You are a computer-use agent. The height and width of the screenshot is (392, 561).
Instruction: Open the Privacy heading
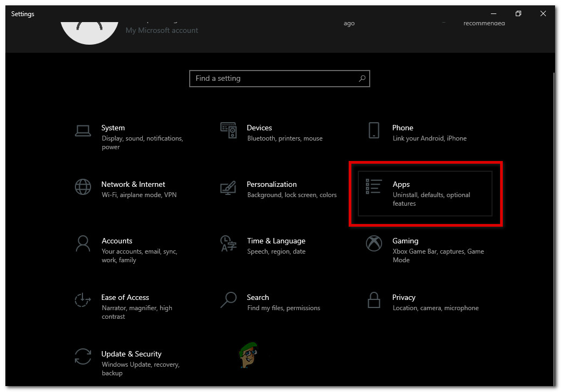[x=404, y=297]
